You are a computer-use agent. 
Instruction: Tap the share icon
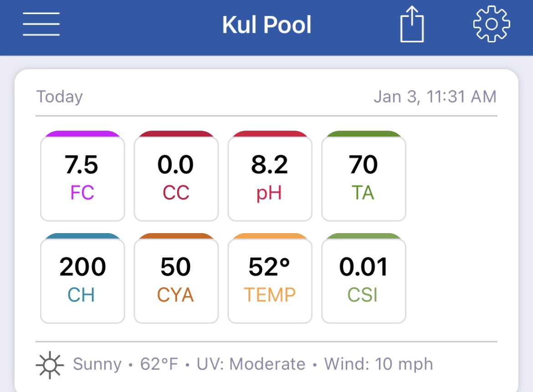coord(412,24)
